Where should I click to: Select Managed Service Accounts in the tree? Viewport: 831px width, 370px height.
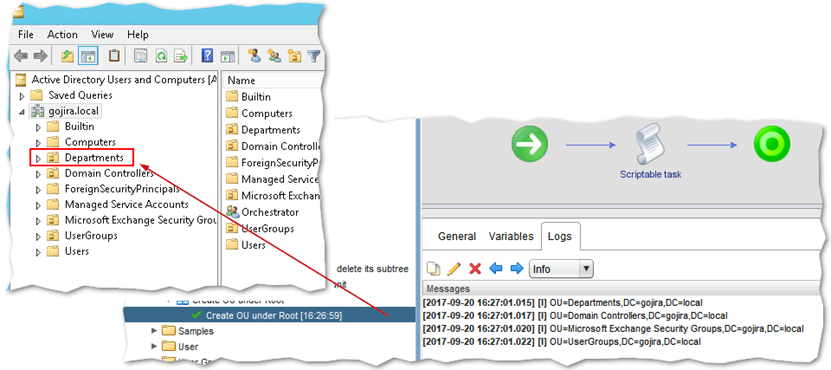(x=126, y=204)
